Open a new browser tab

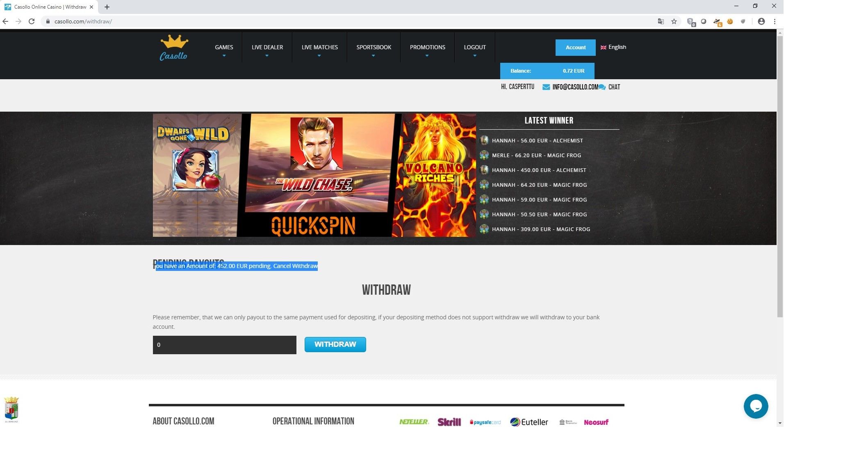point(107,7)
